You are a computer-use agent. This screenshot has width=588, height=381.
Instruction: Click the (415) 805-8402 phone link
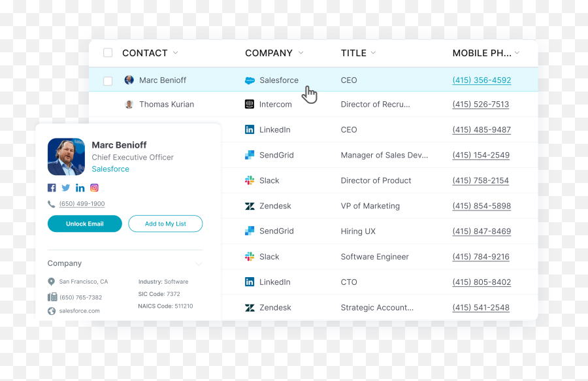[x=482, y=282]
